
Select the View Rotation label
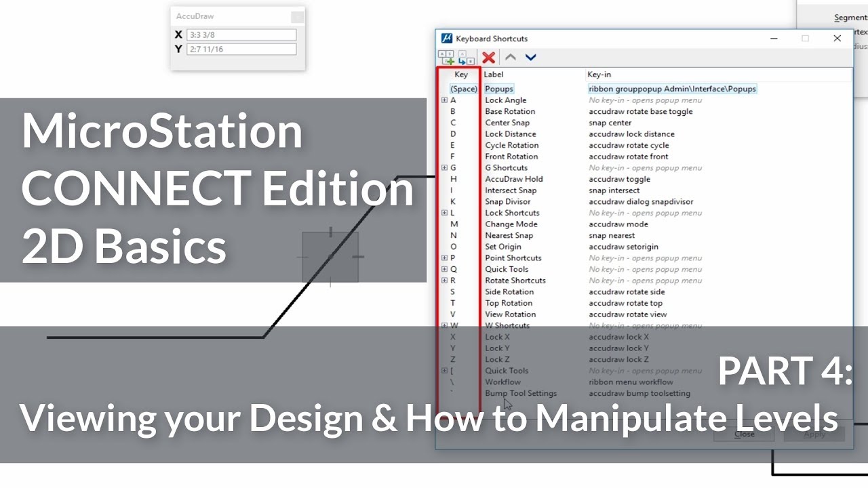pos(511,314)
